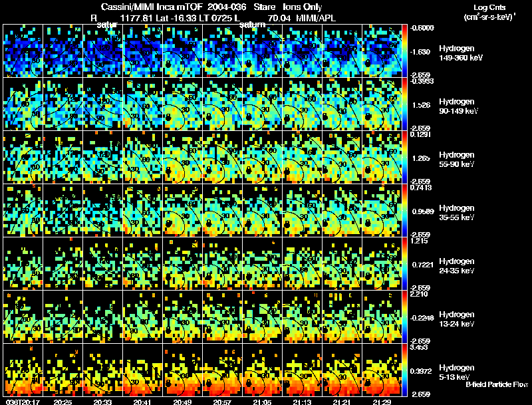The image size is (532, 405).
Task: Click the '2.210' colorbar maximum value
Action: click(419, 294)
